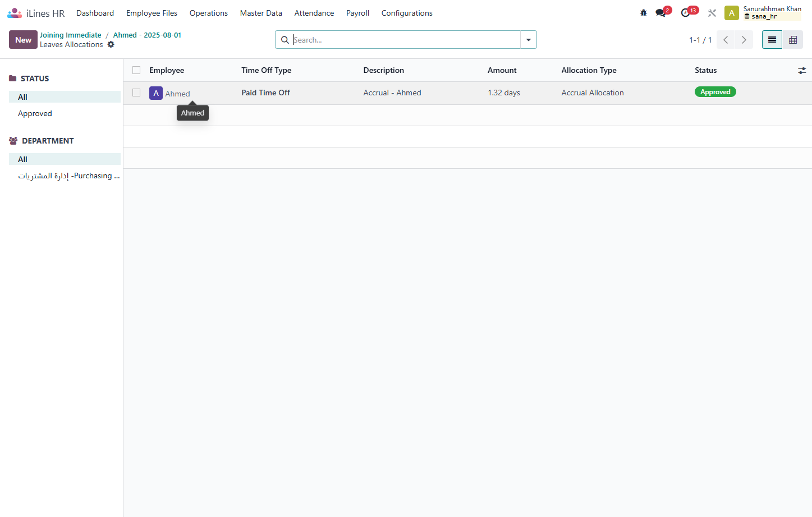Sort by Allocation Type column header
This screenshot has height=517, width=812.
[x=589, y=70]
